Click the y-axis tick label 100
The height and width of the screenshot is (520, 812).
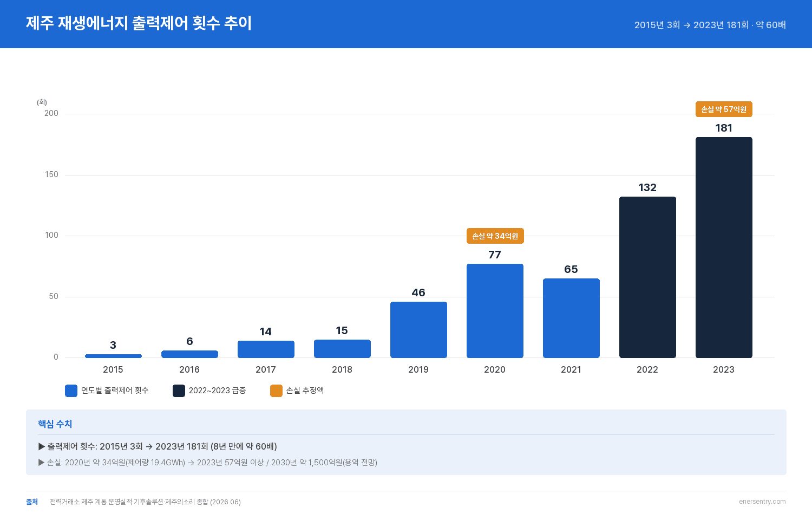[51, 235]
